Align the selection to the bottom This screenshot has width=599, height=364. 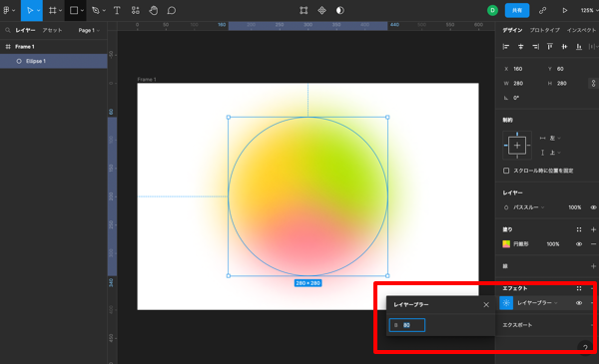(579, 47)
